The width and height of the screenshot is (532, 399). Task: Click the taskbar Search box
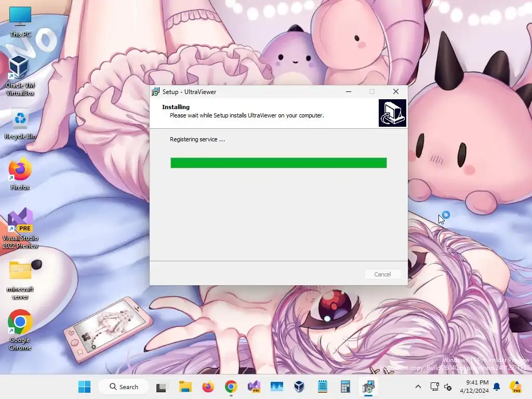(124, 387)
